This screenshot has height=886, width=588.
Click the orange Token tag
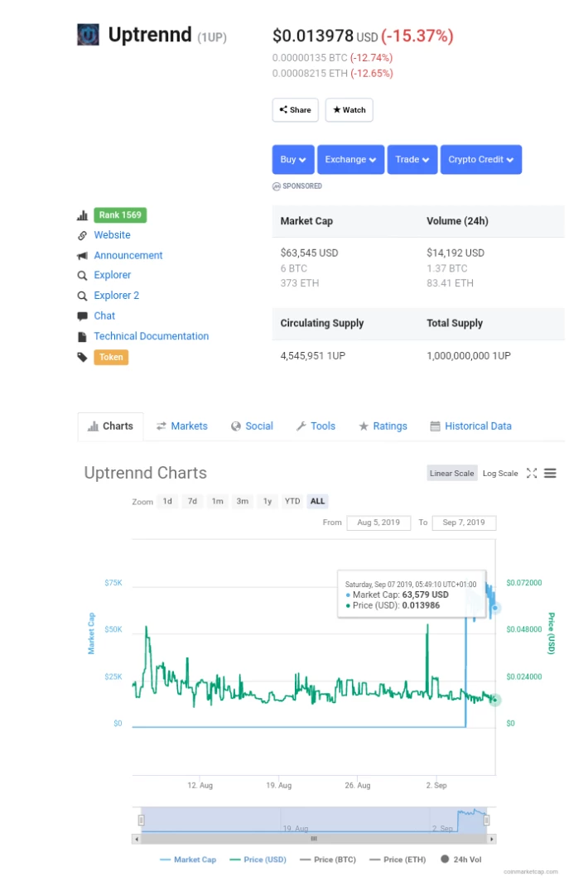point(111,357)
